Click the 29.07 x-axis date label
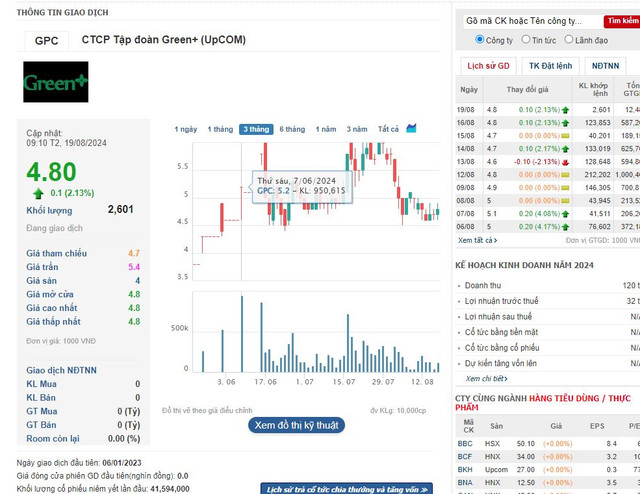This screenshot has height=494, width=640. 382,382
